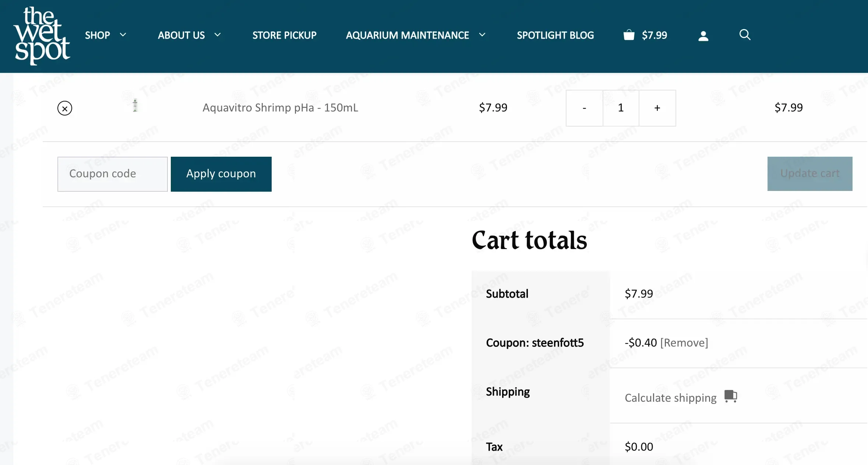Open the user account icon
The image size is (868, 465).
pyautogui.click(x=703, y=36)
